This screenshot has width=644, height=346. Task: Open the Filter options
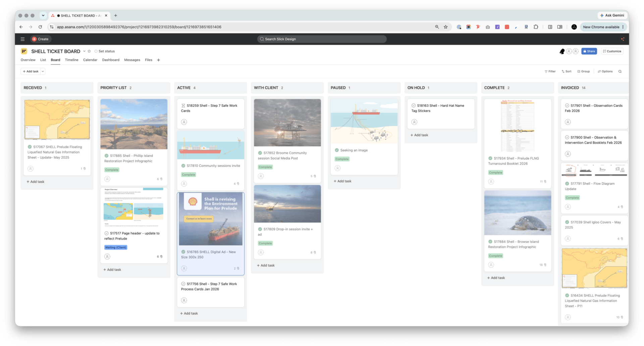(x=550, y=71)
